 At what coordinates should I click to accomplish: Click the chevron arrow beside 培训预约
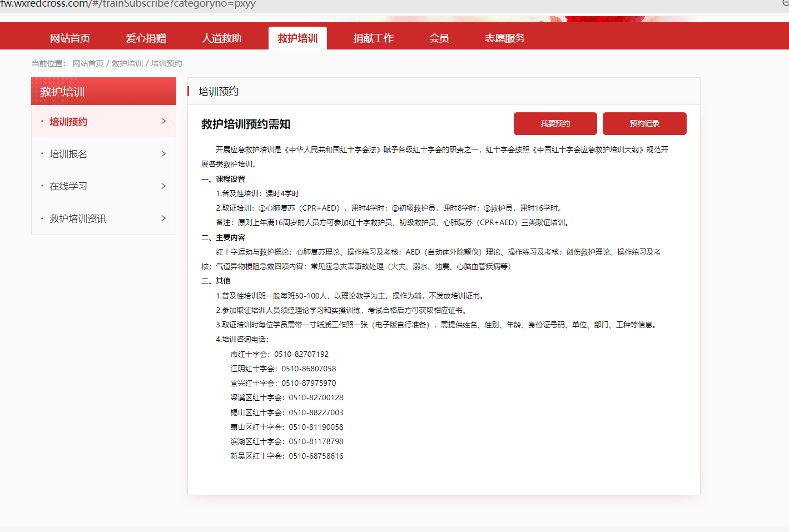tap(163, 121)
